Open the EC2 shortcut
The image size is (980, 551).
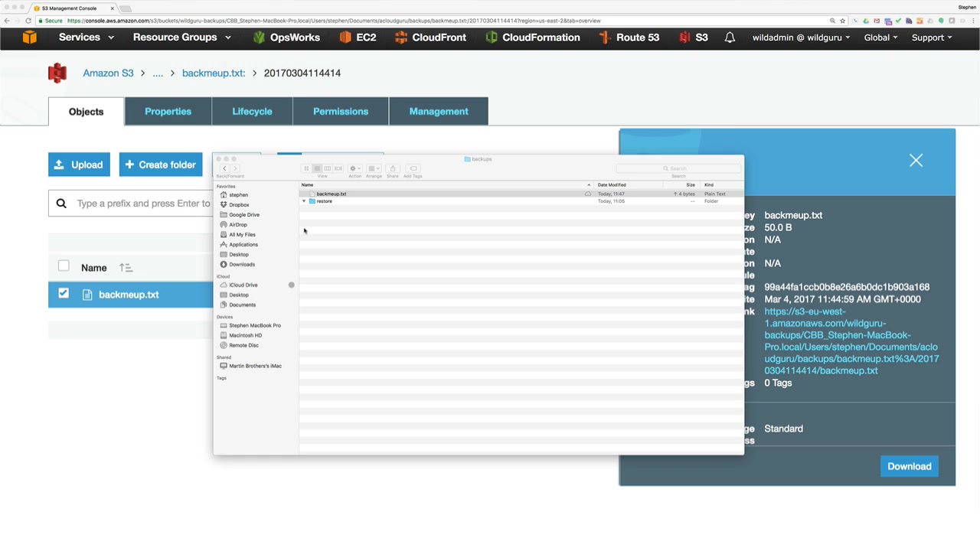tap(357, 37)
